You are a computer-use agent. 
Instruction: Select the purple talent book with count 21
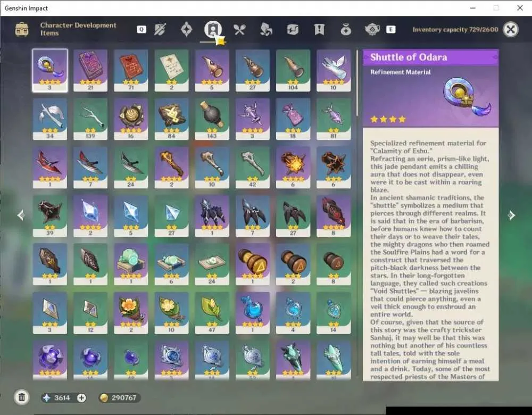click(90, 71)
